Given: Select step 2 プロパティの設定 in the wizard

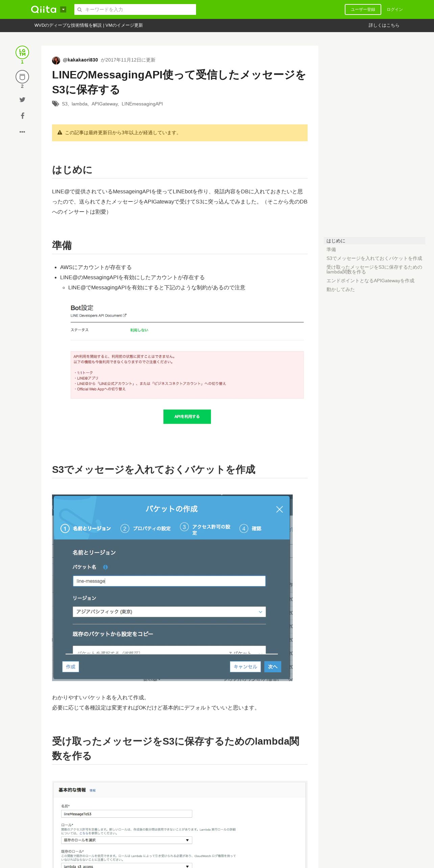Looking at the screenshot, I should (146, 528).
